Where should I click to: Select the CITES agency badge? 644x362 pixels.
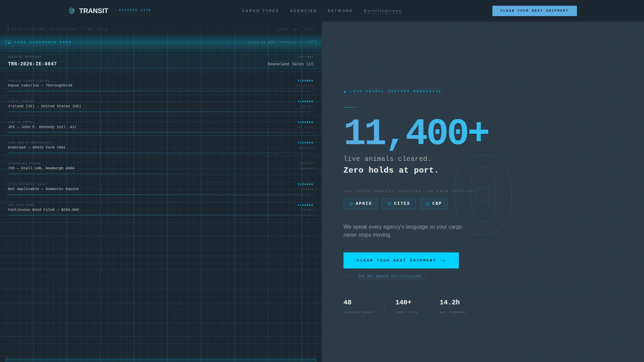tap(399, 204)
